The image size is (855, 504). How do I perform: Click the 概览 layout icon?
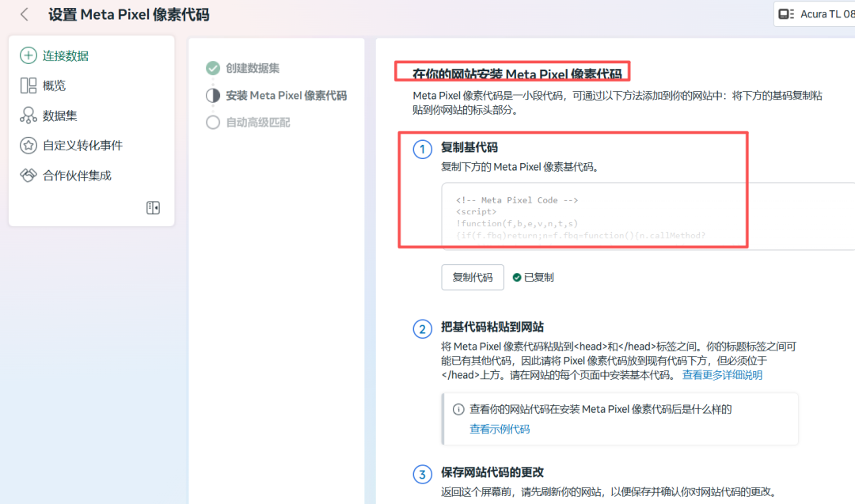[28, 85]
